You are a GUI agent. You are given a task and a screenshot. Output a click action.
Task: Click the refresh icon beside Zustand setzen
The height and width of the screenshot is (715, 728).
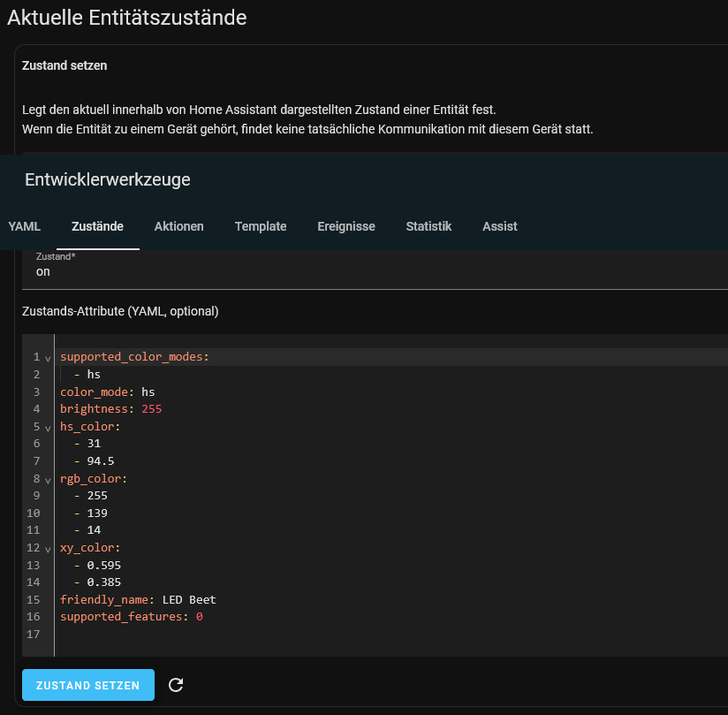coord(176,685)
